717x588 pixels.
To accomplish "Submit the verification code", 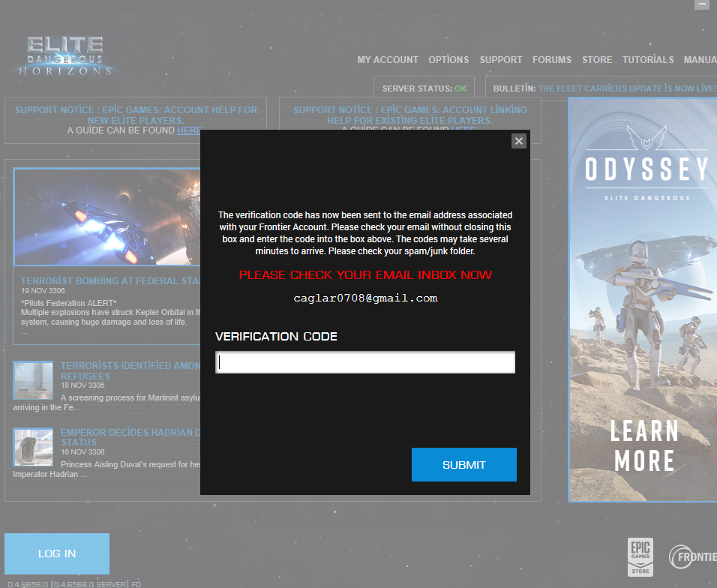I will [463, 464].
